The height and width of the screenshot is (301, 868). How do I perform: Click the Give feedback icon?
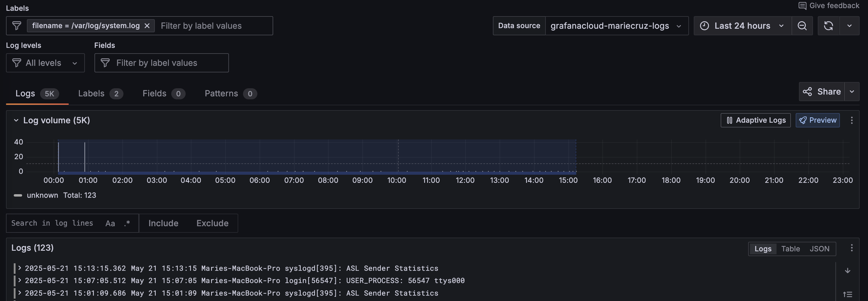coord(803,5)
